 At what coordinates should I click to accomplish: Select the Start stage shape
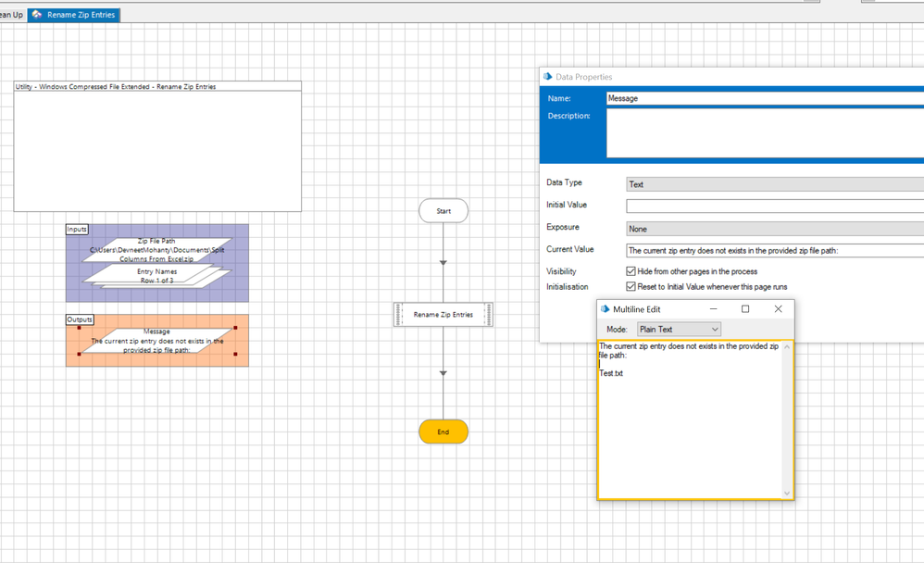(x=443, y=211)
